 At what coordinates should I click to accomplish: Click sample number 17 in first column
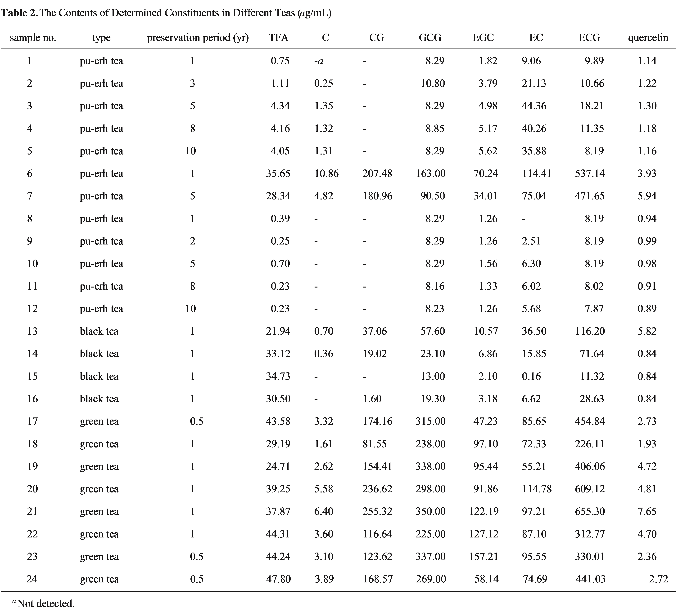point(32,421)
